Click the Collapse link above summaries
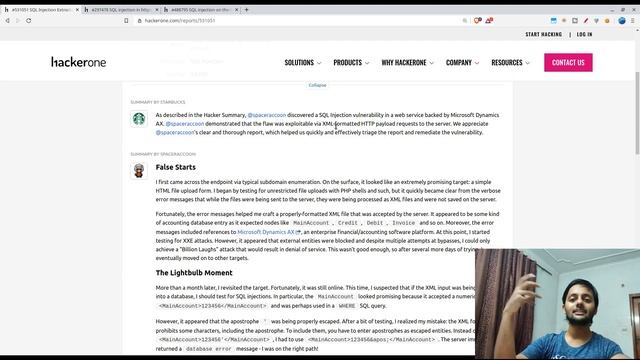Viewport: 640px width, 360px height. click(317, 85)
